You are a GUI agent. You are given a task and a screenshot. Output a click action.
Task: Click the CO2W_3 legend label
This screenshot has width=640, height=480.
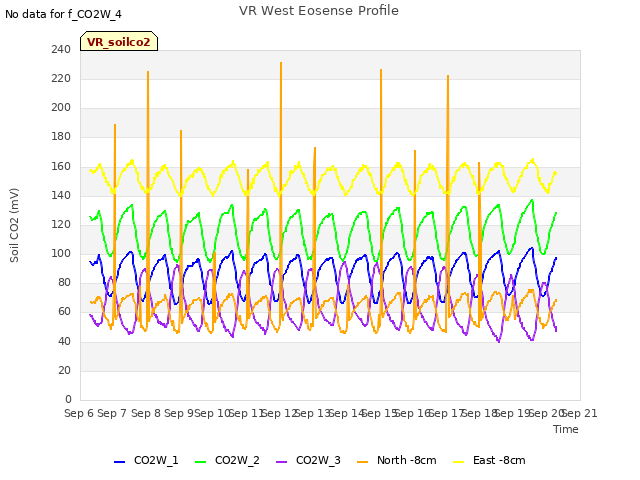(318, 460)
